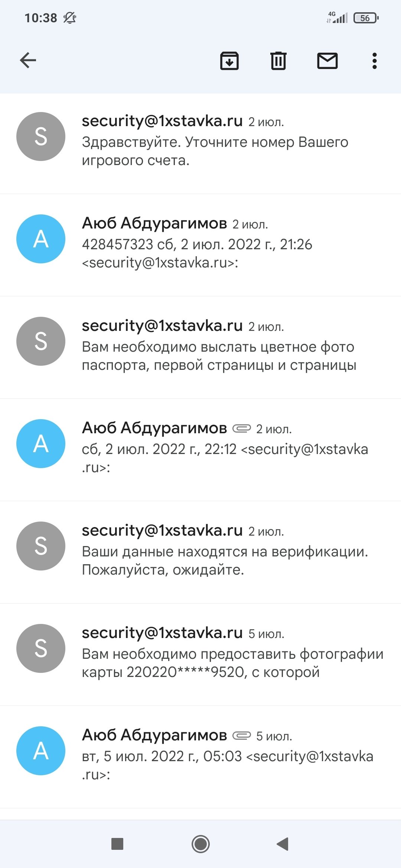This screenshot has width=401, height=868.
Task: Tap the back arrow in the toolbar
Action: [x=28, y=60]
